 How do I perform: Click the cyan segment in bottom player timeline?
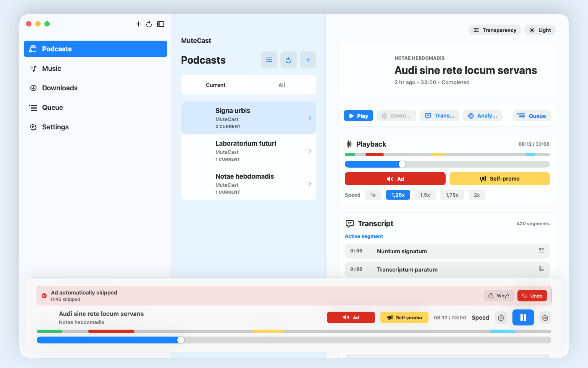[x=502, y=331]
